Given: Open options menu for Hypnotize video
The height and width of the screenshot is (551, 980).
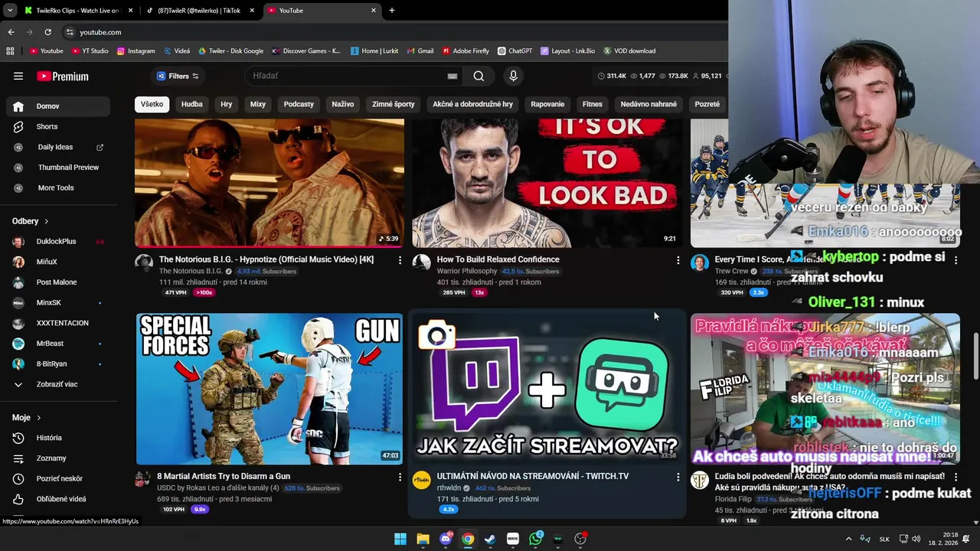Looking at the screenshot, I should pos(400,260).
